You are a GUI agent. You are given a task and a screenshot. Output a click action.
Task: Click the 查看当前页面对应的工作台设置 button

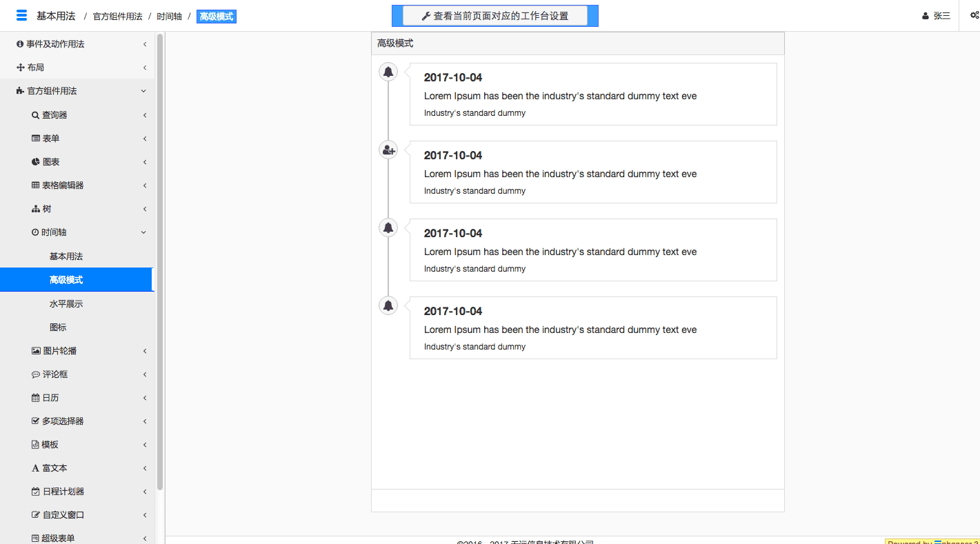point(494,16)
